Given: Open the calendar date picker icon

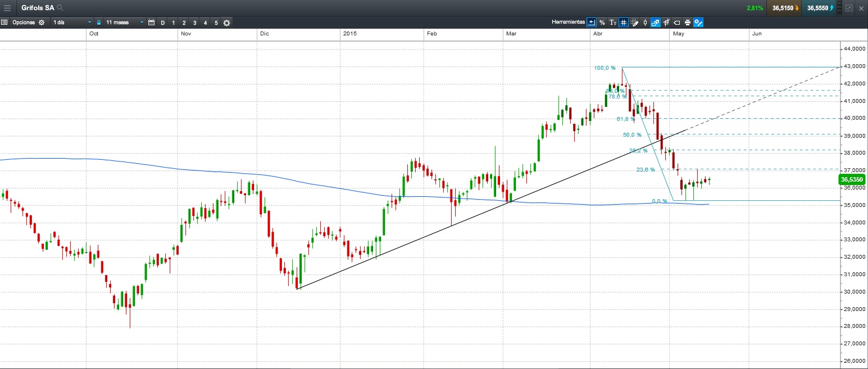Looking at the screenshot, I should coord(151,22).
